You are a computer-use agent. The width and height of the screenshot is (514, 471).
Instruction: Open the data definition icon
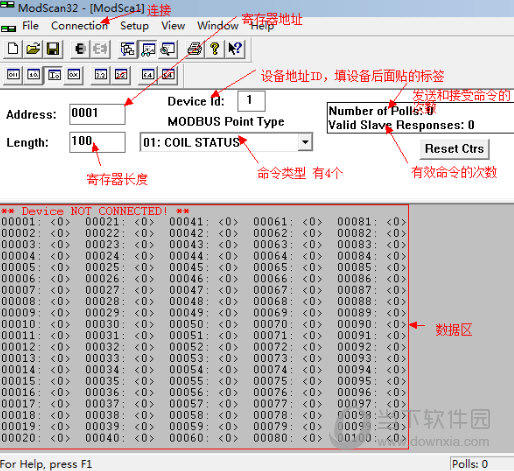(128, 49)
